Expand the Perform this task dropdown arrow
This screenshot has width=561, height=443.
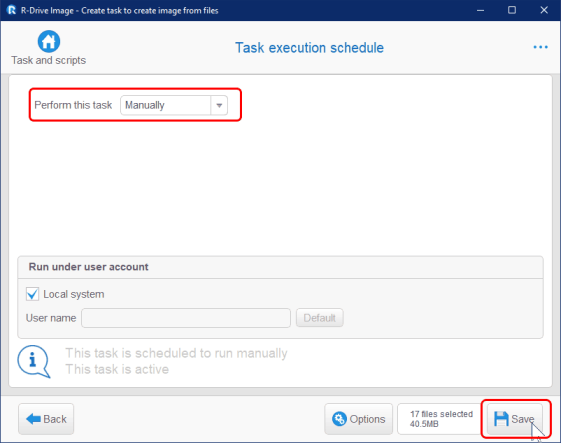click(219, 105)
